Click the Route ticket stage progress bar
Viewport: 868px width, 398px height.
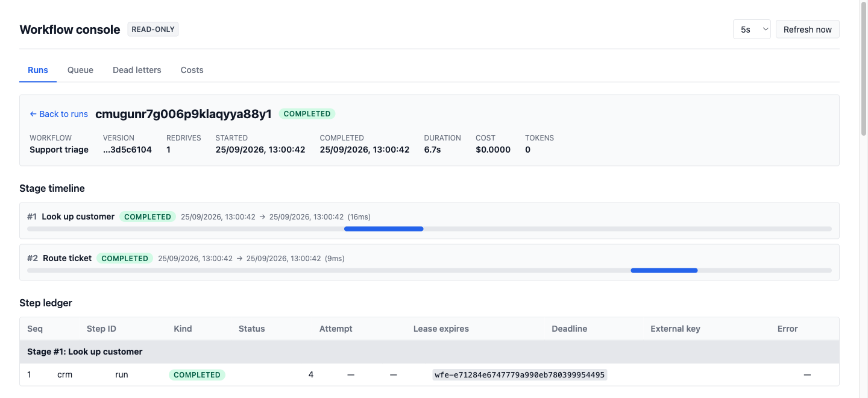tap(429, 271)
